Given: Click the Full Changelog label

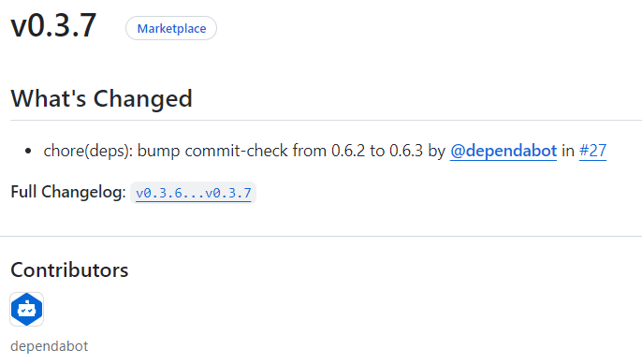Looking at the screenshot, I should 68,192.
